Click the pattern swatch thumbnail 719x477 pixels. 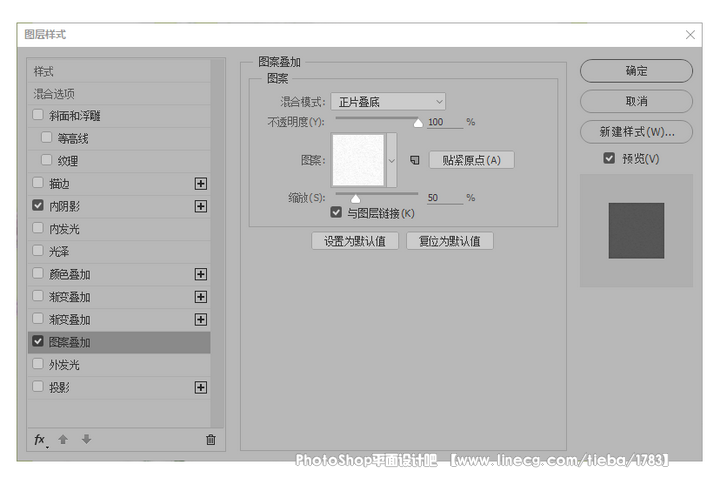pyautogui.click(x=358, y=160)
